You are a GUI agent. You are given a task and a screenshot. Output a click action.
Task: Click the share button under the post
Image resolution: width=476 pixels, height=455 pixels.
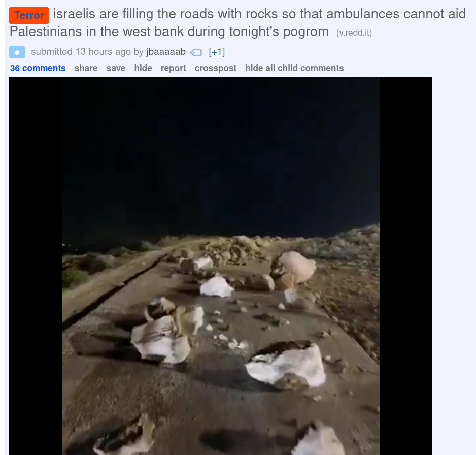click(x=86, y=68)
